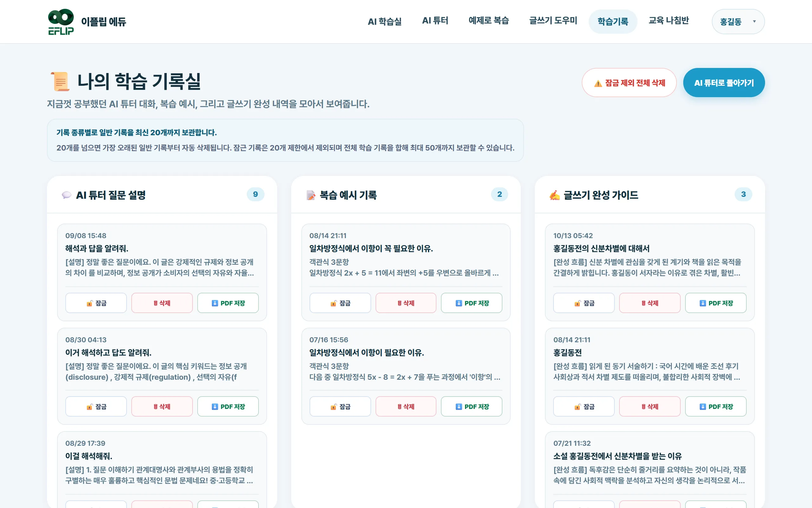
Task: Save 이거 해석하고 답도 알려줘 as PDF
Action: (228, 406)
